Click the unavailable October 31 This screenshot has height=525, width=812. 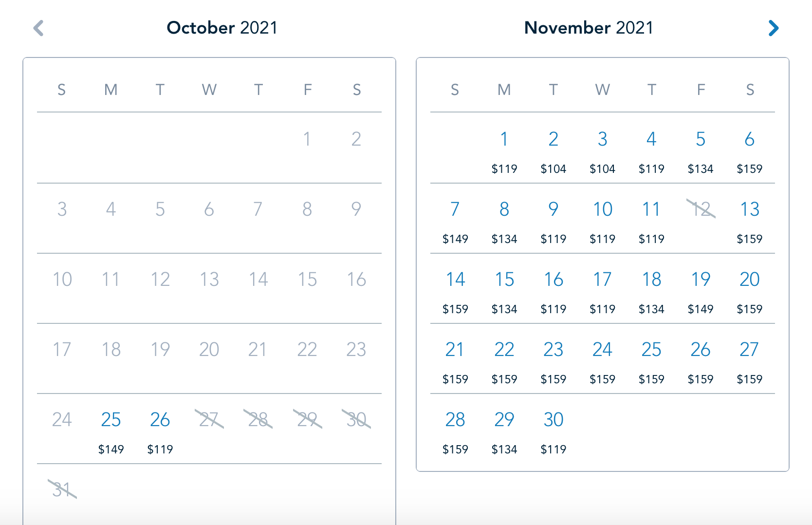click(x=62, y=489)
